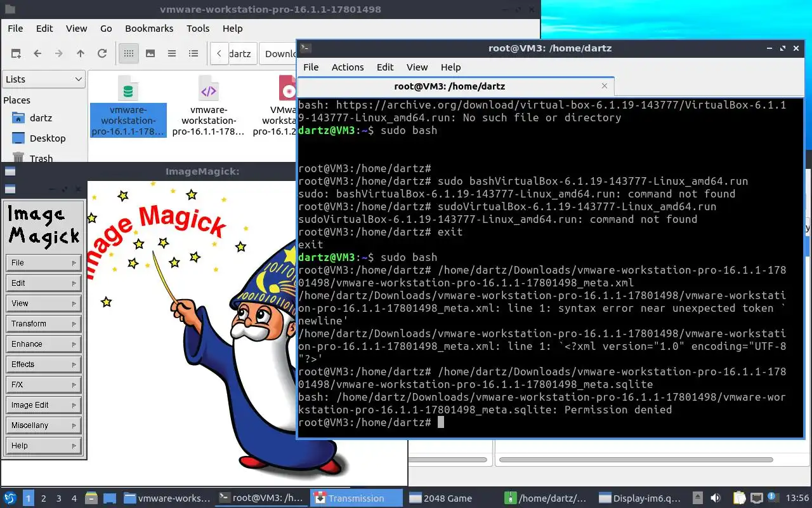Open terminal View menu
Image resolution: width=812 pixels, height=508 pixels.
point(417,67)
